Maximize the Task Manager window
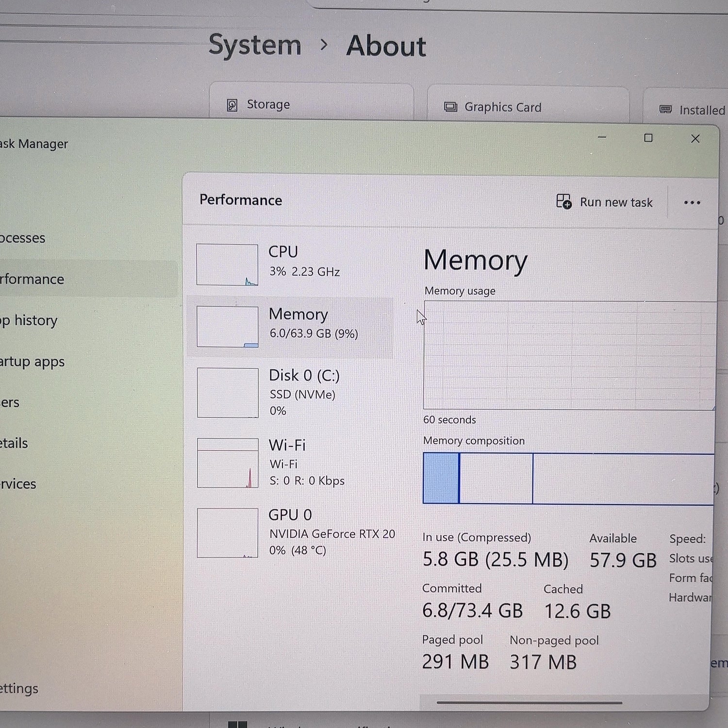 click(x=648, y=138)
